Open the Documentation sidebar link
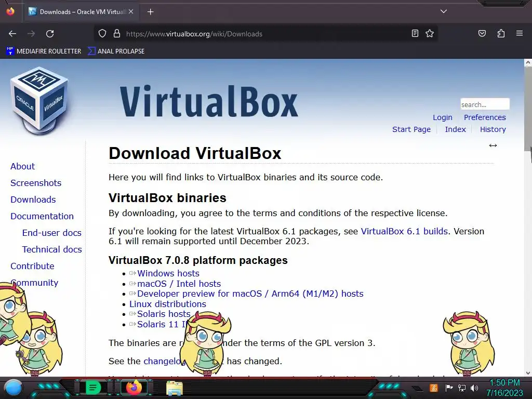 [x=42, y=216]
